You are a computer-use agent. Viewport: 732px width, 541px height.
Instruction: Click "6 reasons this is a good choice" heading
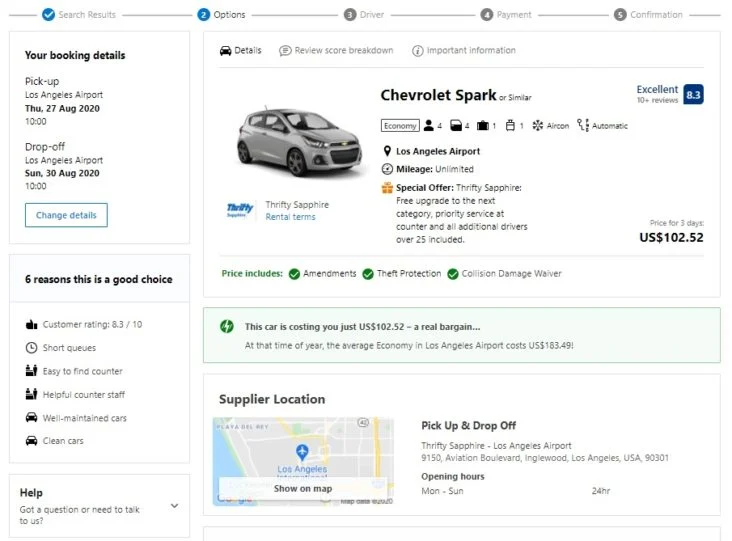(99, 279)
